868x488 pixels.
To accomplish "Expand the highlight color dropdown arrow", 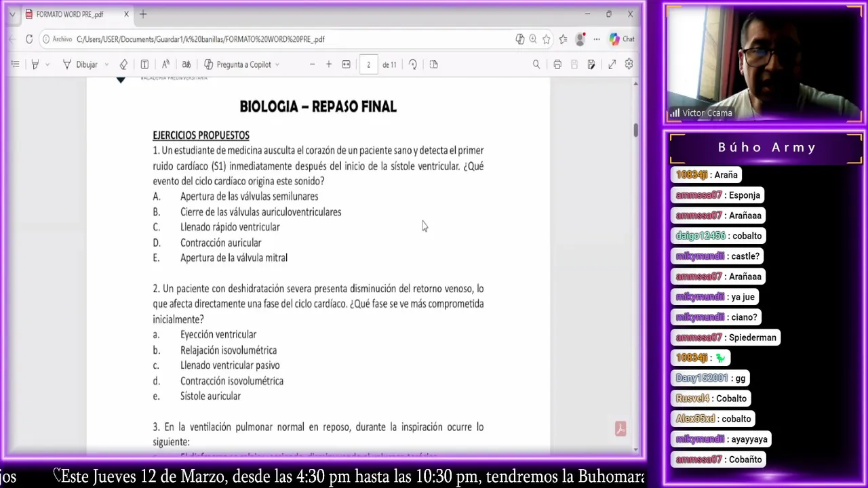I will (47, 64).
